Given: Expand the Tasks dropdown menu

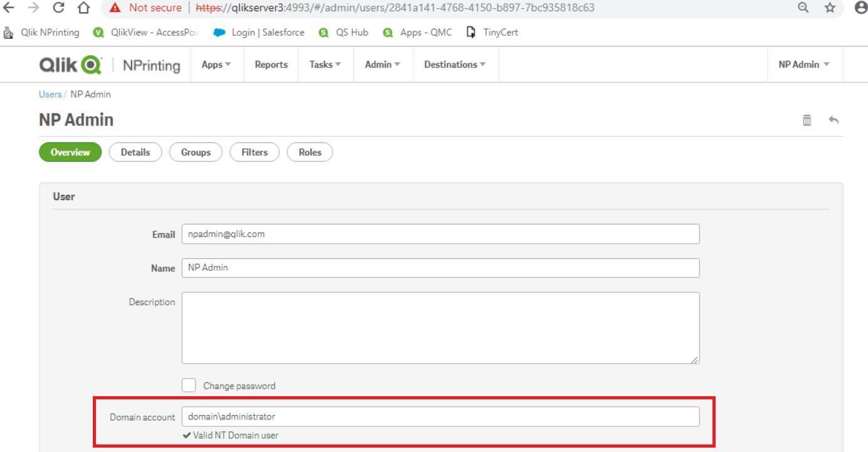Looking at the screenshot, I should tap(325, 65).
